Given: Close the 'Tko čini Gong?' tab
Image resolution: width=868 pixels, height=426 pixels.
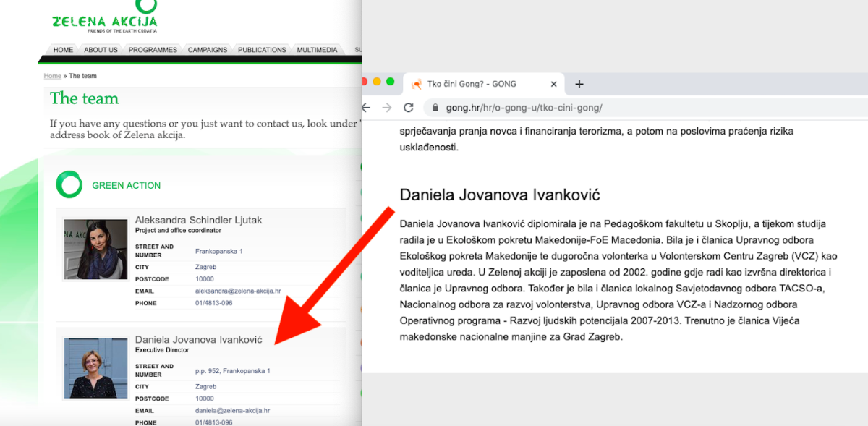Looking at the screenshot, I should point(554,84).
